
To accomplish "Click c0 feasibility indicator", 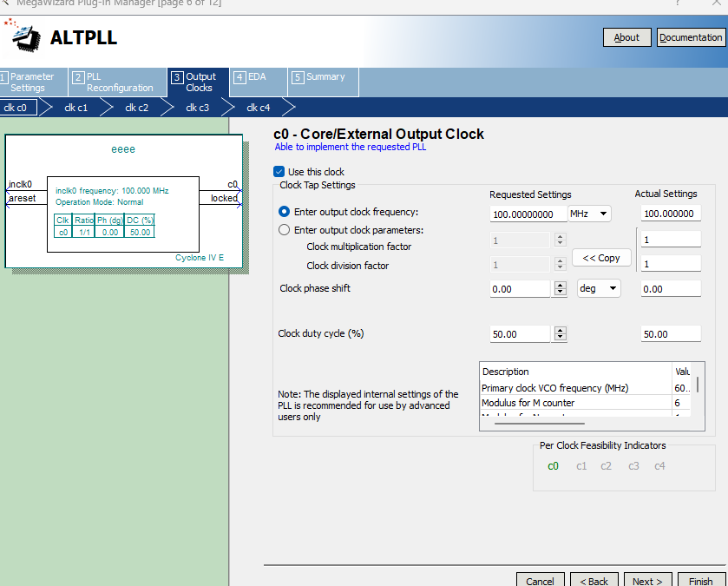I will pos(553,466).
